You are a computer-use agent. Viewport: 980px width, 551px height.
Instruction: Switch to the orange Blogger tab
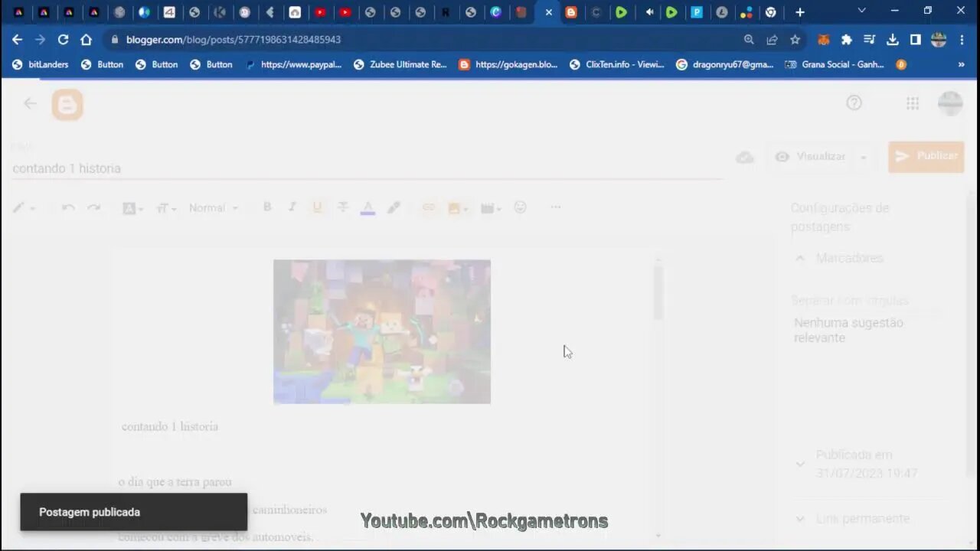570,12
